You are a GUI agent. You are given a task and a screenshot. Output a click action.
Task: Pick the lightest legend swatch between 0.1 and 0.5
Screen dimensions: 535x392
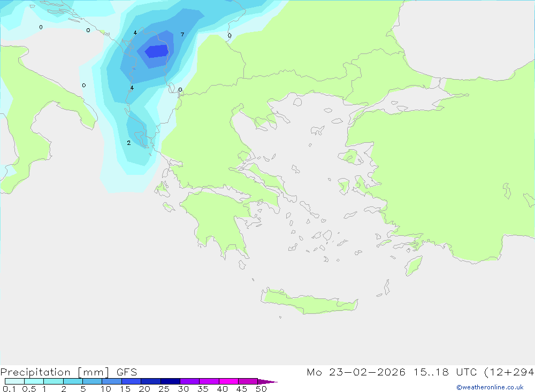coord(14,381)
